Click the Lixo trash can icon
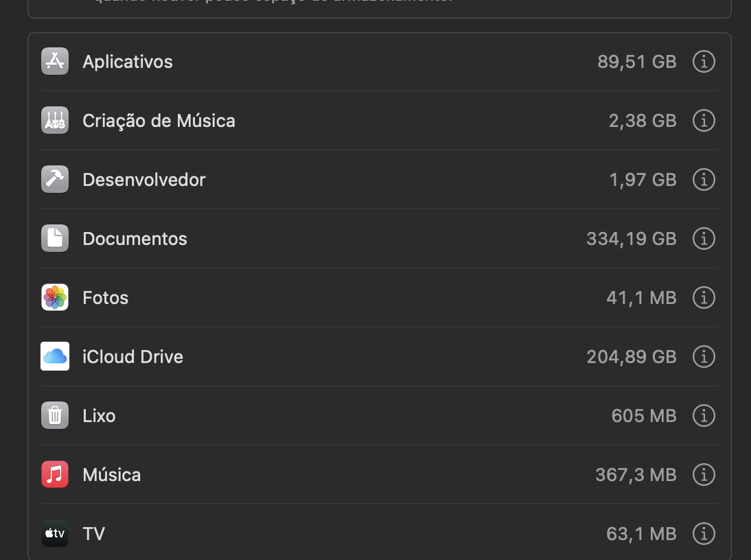Image resolution: width=751 pixels, height=560 pixels. coord(55,416)
